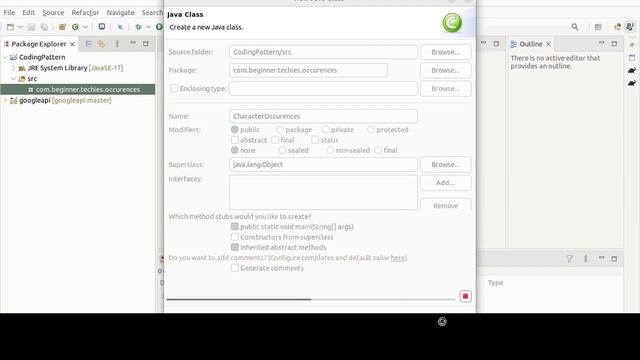Open the Navigate menu
Viewport: 640px width, 360px height.
tap(120, 13)
